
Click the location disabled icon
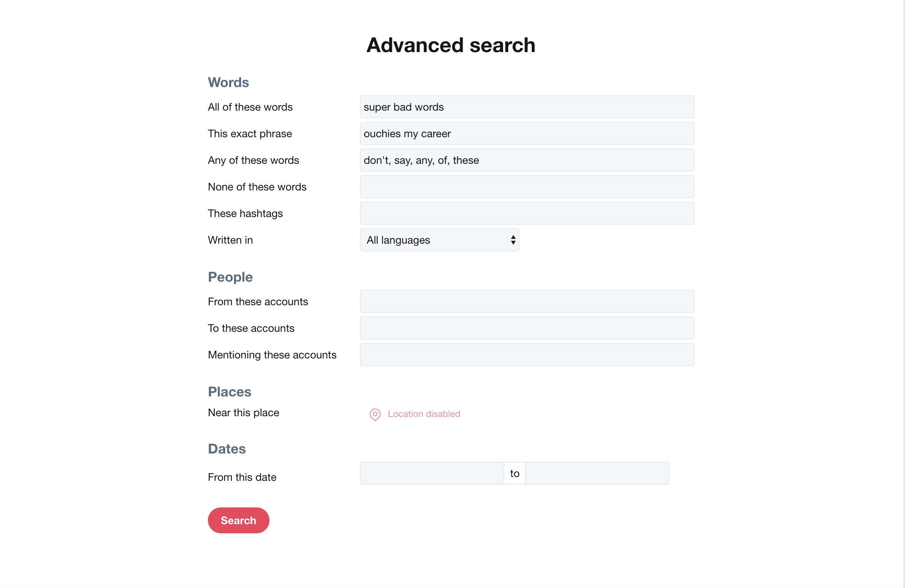click(374, 414)
